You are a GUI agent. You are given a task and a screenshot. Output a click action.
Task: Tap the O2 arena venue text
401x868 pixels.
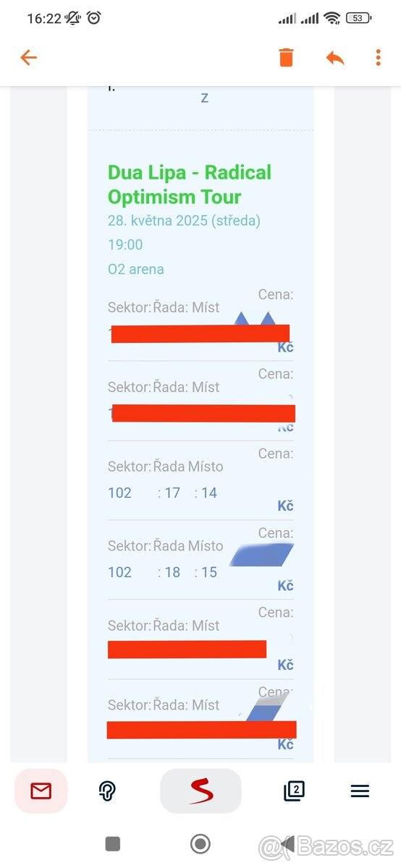(x=136, y=269)
